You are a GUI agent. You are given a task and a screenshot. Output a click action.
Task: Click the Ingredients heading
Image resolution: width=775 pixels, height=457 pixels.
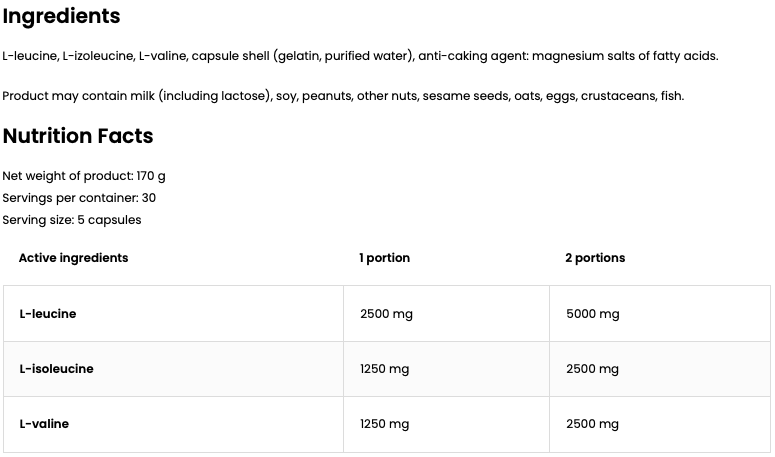(61, 17)
